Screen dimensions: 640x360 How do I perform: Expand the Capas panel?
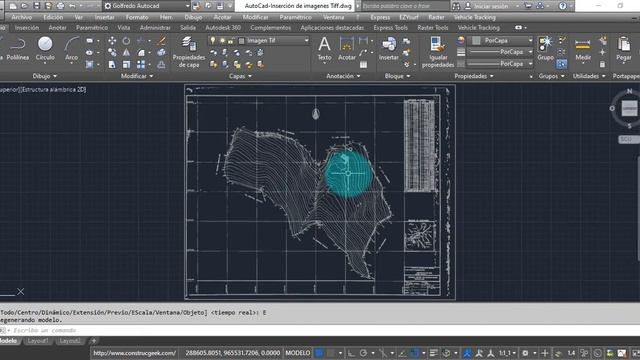pos(240,76)
